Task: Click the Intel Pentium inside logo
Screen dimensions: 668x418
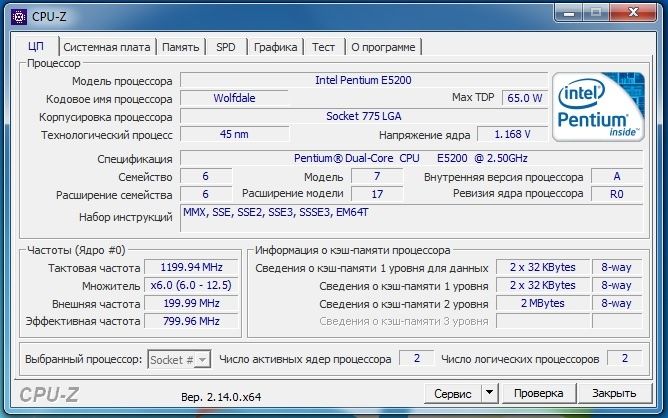Action: coord(598,107)
